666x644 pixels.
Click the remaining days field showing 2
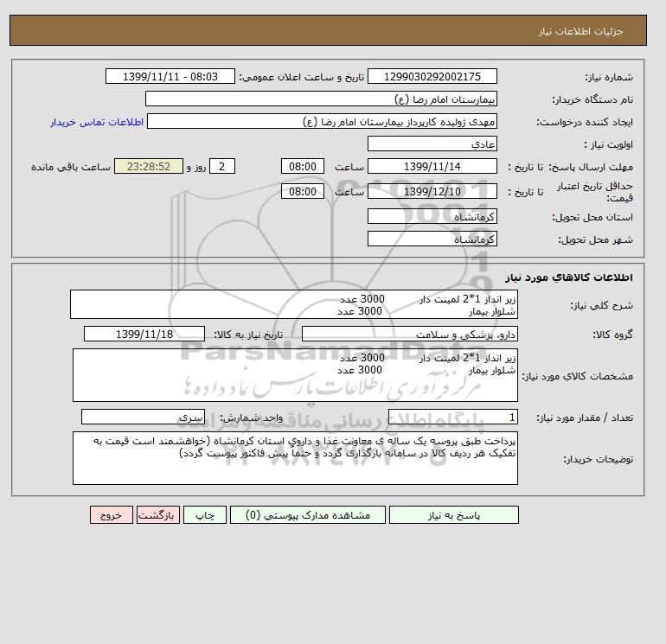coord(221,167)
